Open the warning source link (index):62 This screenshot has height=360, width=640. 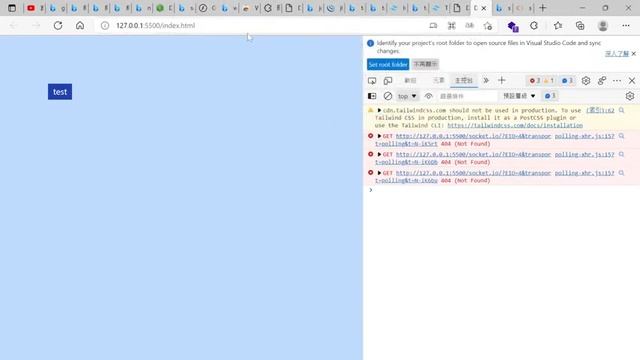coord(600,110)
